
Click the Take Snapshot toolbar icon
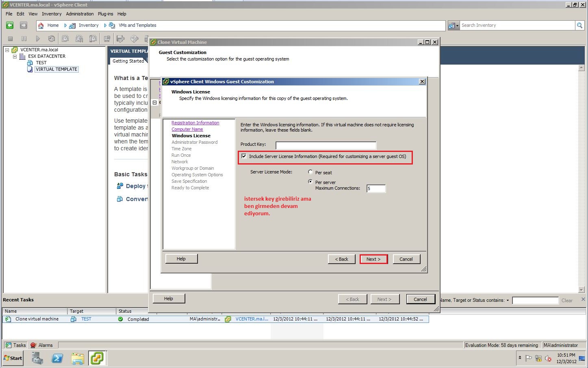pos(65,39)
